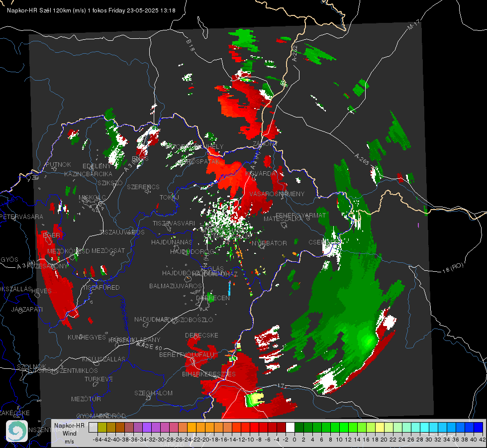Click the PÉTERVÁSÁRA label
487x448 pixels.
(x=21, y=217)
